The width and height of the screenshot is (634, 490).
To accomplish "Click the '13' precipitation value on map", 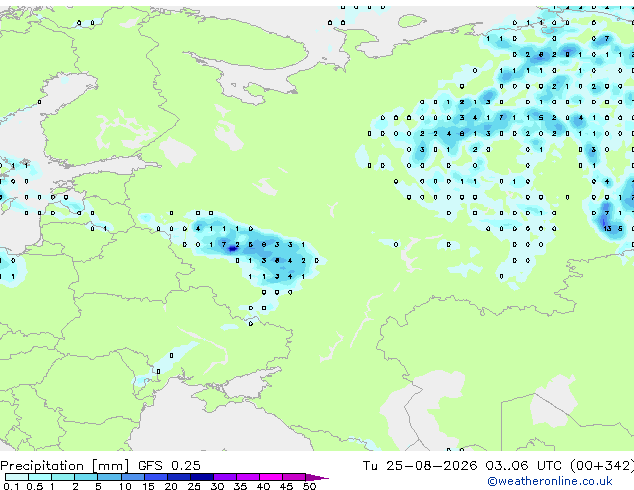I will [x=607, y=228].
